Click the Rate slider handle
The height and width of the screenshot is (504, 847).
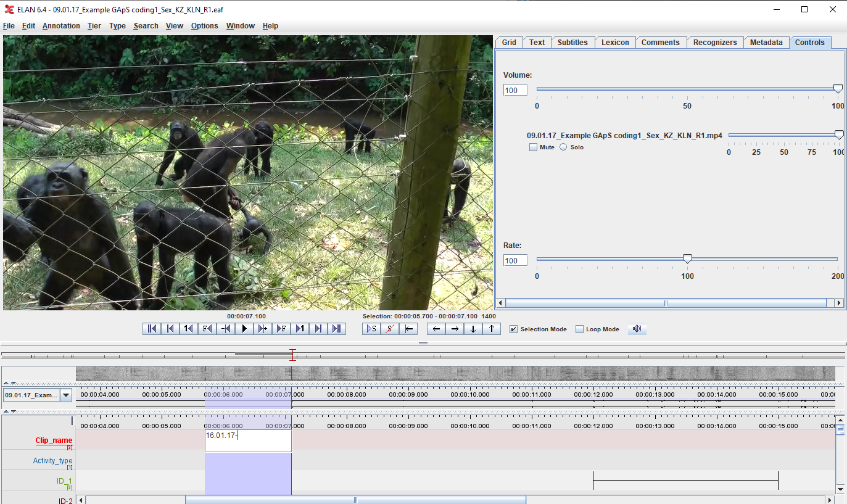(687, 259)
